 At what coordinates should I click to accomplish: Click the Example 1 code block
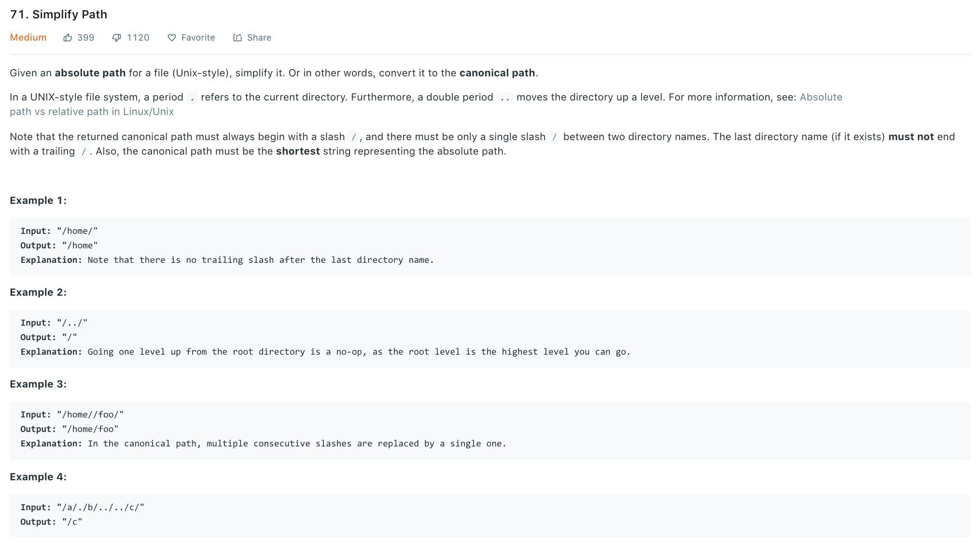pyautogui.click(x=490, y=246)
